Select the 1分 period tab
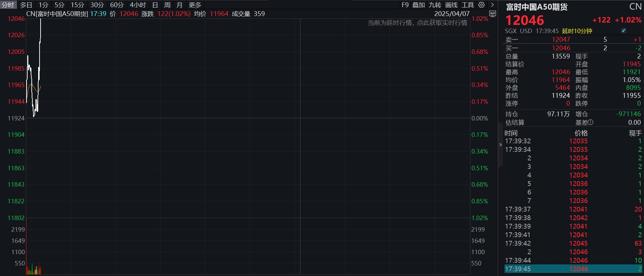This screenshot has height=276, width=644. (43, 5)
